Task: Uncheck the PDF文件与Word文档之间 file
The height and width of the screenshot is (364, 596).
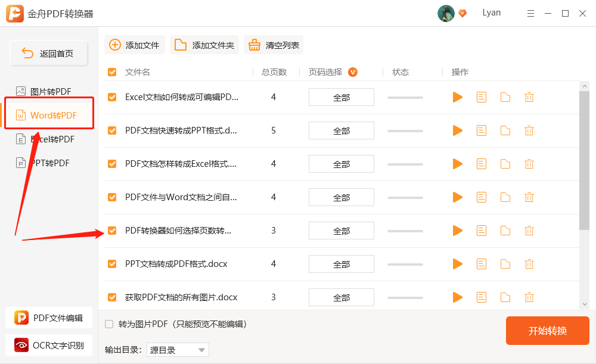Action: click(x=112, y=197)
